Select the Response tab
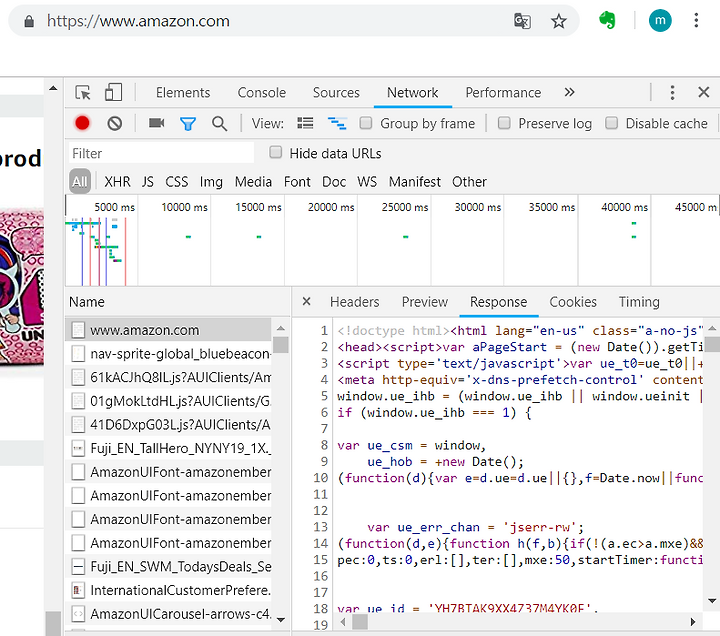The image size is (720, 636). pyautogui.click(x=498, y=302)
